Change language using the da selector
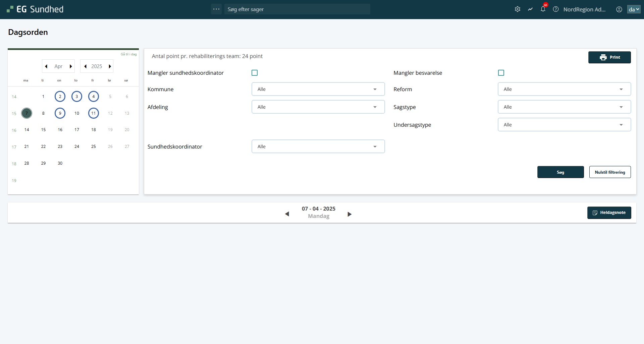The image size is (644, 344). click(634, 9)
